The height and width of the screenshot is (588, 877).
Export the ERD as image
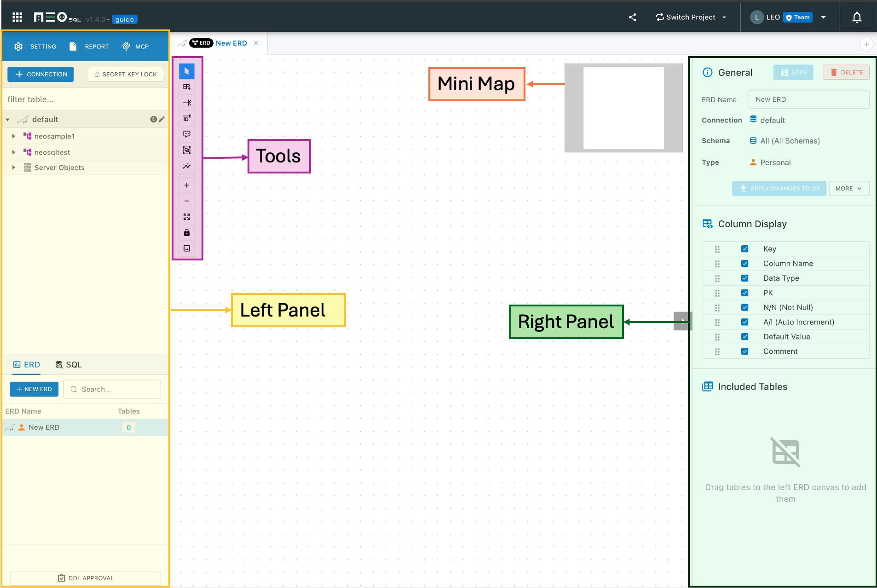coord(187,248)
